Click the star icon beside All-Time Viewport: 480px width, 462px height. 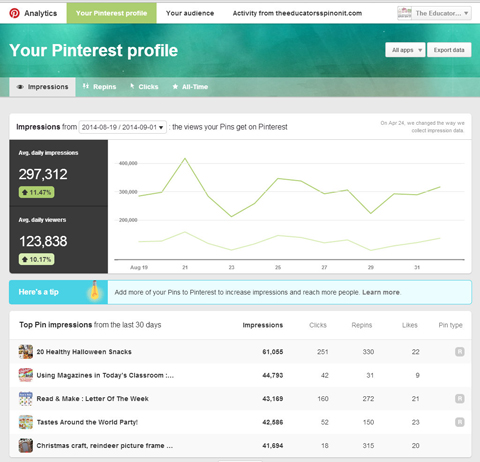(x=175, y=87)
